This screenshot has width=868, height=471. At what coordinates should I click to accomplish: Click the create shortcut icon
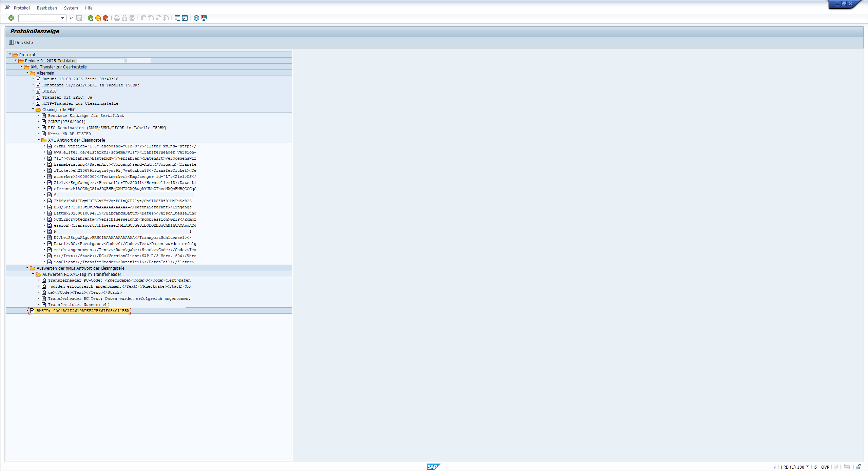click(x=185, y=18)
